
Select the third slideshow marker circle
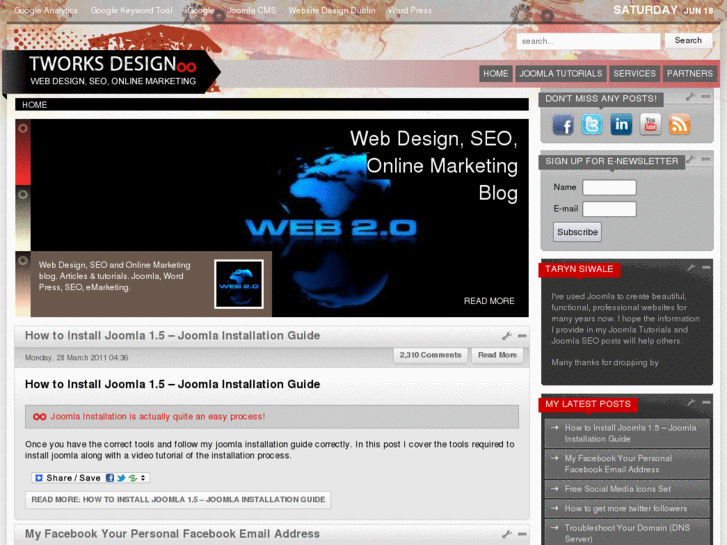[23, 261]
